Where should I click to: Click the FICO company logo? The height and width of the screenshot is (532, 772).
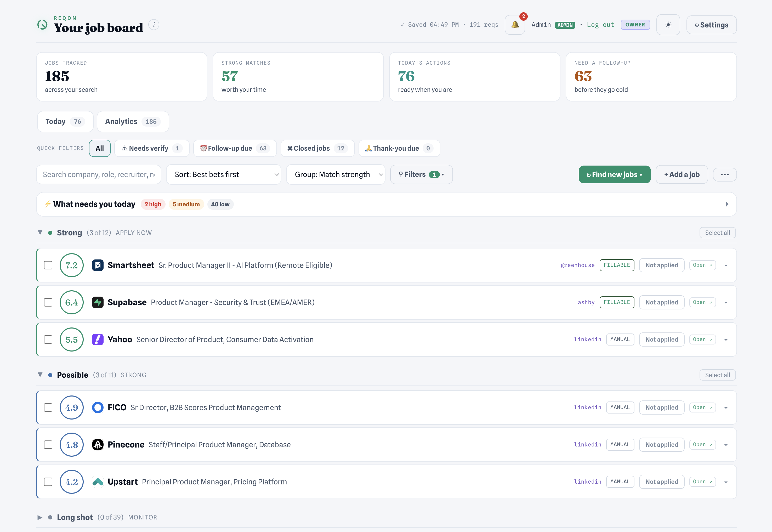tap(98, 407)
